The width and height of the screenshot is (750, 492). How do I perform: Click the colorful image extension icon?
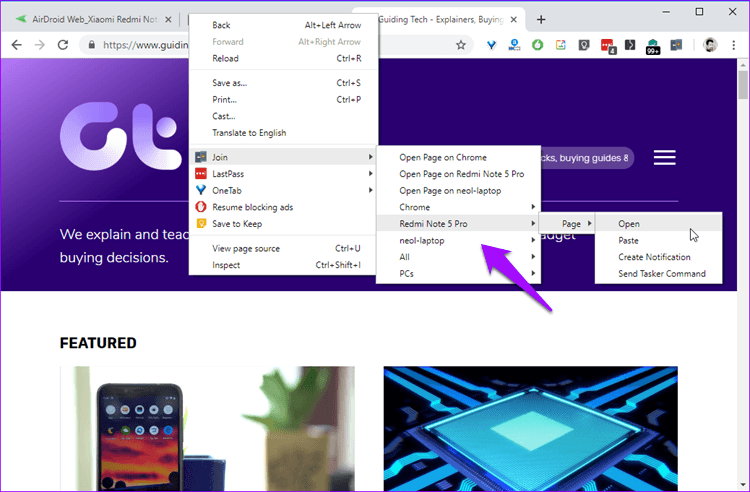point(561,45)
